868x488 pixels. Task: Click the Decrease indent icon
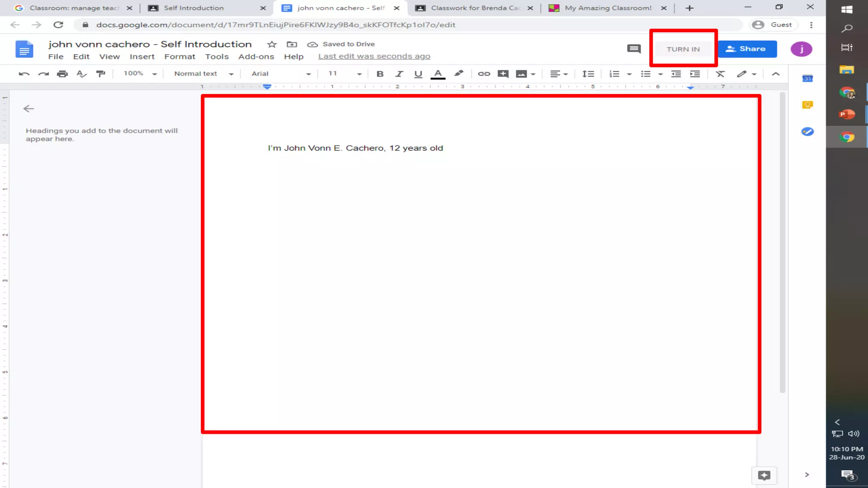pyautogui.click(x=676, y=74)
